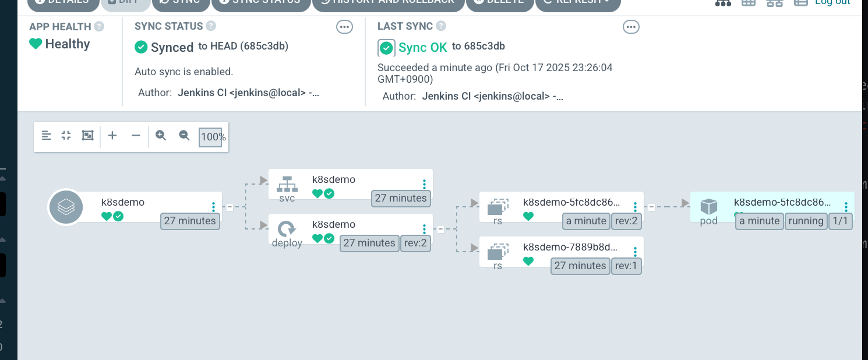Click the deploy circular arrow icon
The image size is (868, 360).
pos(287,229)
